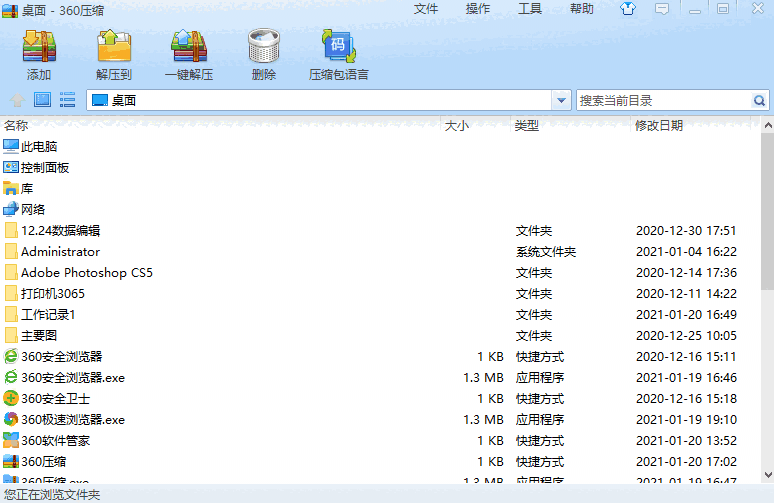Click the scrollbar down arrow
The height and width of the screenshot is (503, 774).
pyautogui.click(x=768, y=475)
